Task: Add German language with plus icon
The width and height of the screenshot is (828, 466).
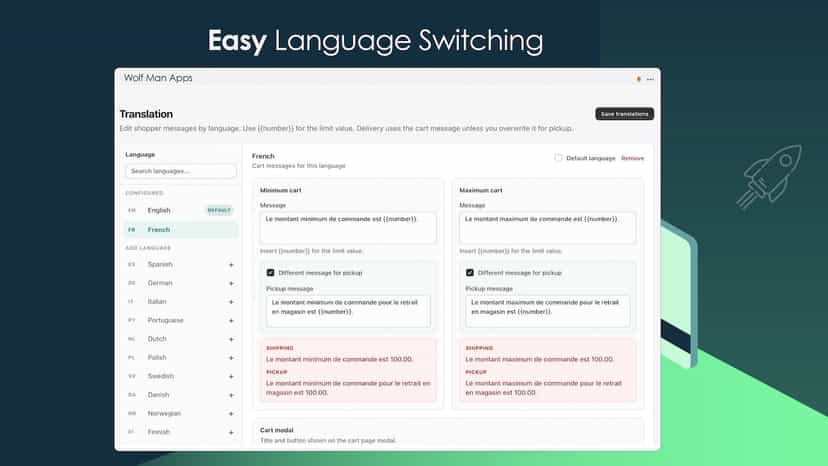Action: (x=231, y=283)
